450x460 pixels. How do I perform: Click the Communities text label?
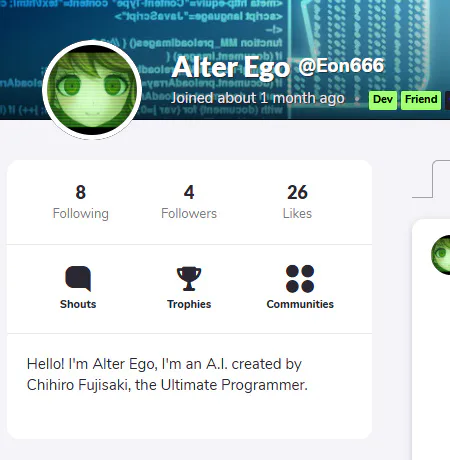click(x=300, y=304)
